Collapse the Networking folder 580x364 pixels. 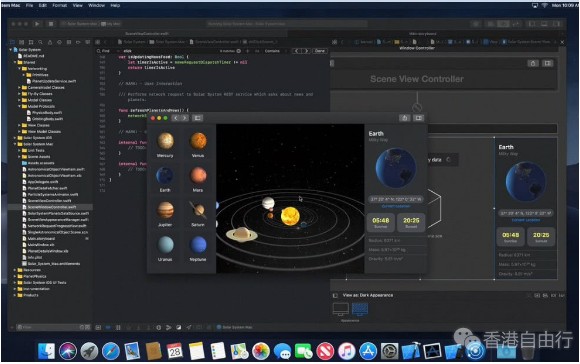coord(19,68)
